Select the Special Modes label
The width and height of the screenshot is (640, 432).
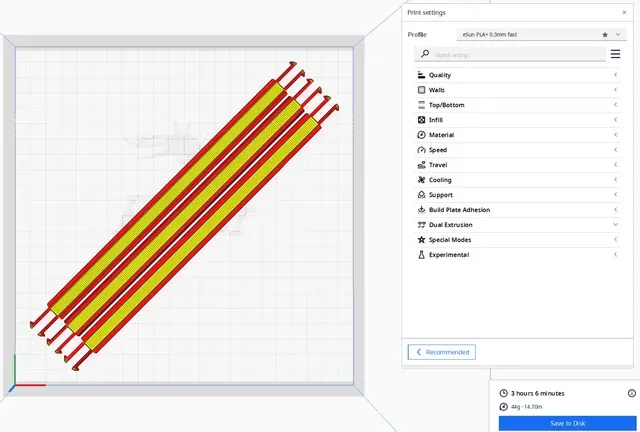point(450,240)
